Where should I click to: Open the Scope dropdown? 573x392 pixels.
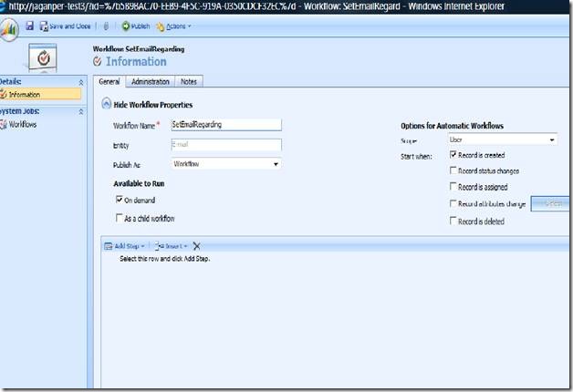pyautogui.click(x=501, y=140)
